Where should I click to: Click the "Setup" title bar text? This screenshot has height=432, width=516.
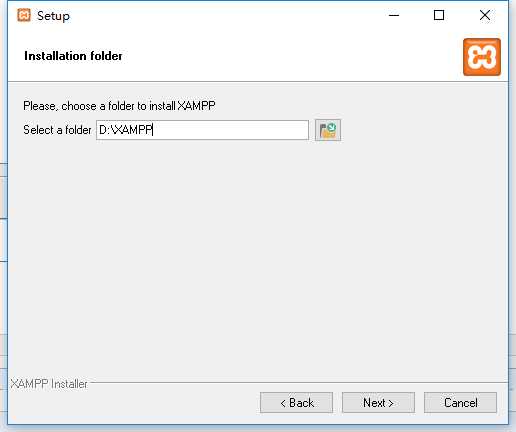(x=53, y=16)
